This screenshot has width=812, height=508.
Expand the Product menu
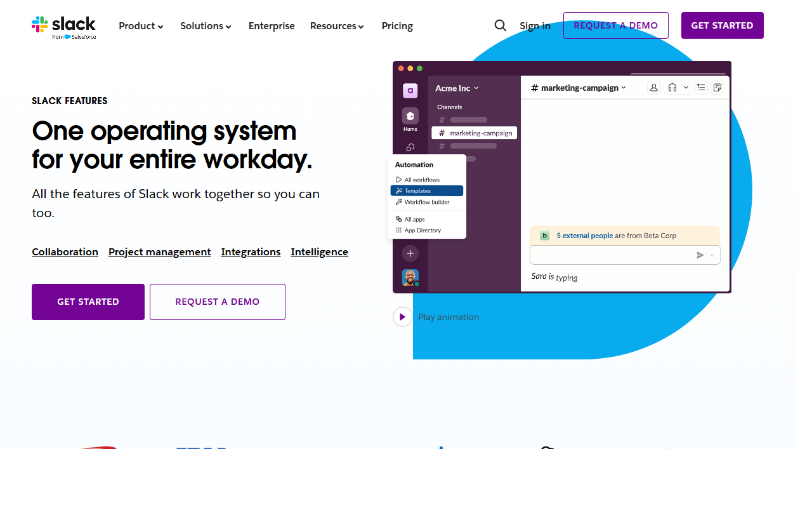(141, 26)
